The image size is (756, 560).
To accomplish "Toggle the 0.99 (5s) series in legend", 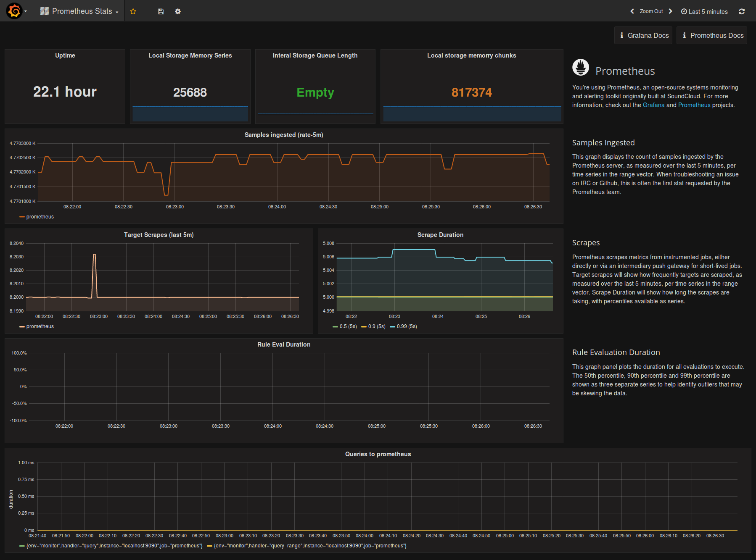I will [x=407, y=326].
